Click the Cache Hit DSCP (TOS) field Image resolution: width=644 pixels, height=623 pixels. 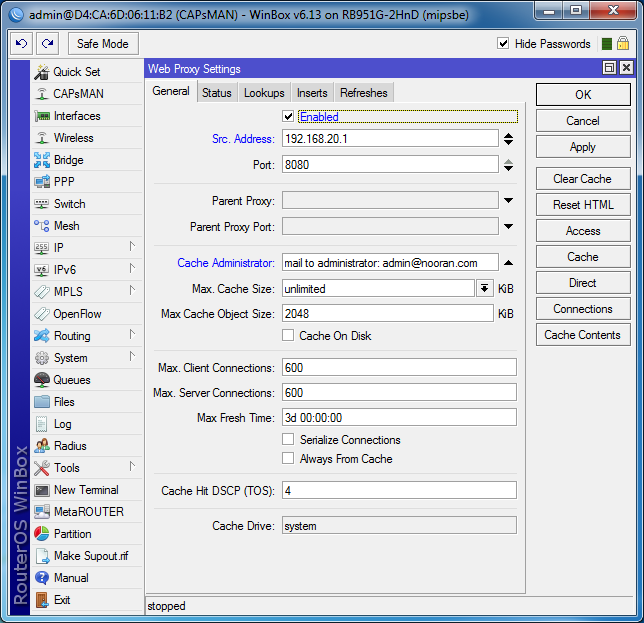tap(399, 490)
